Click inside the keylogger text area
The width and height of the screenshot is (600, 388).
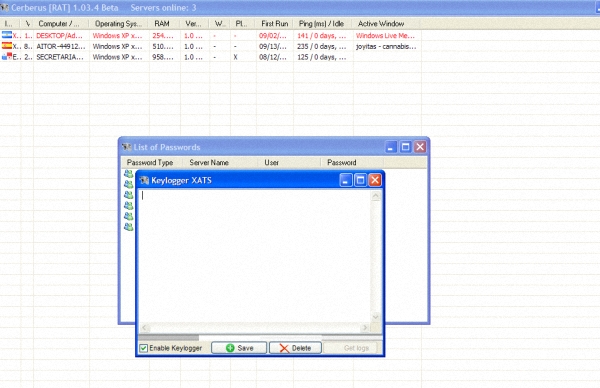254,256
